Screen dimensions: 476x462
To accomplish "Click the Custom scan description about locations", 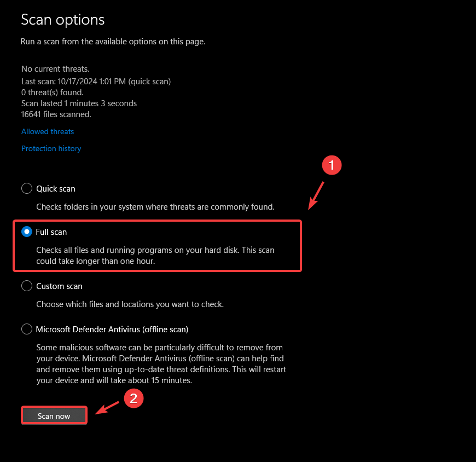I will click(x=130, y=304).
